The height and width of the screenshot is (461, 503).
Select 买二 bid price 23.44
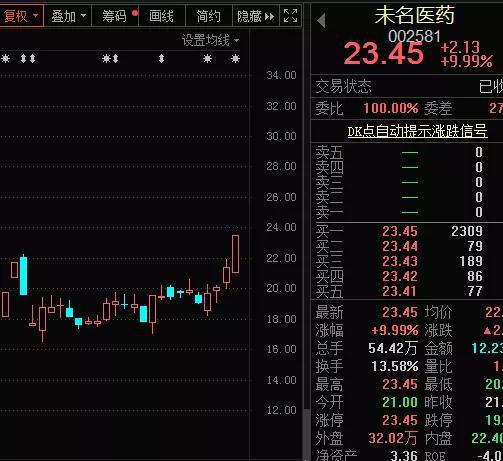(x=400, y=246)
